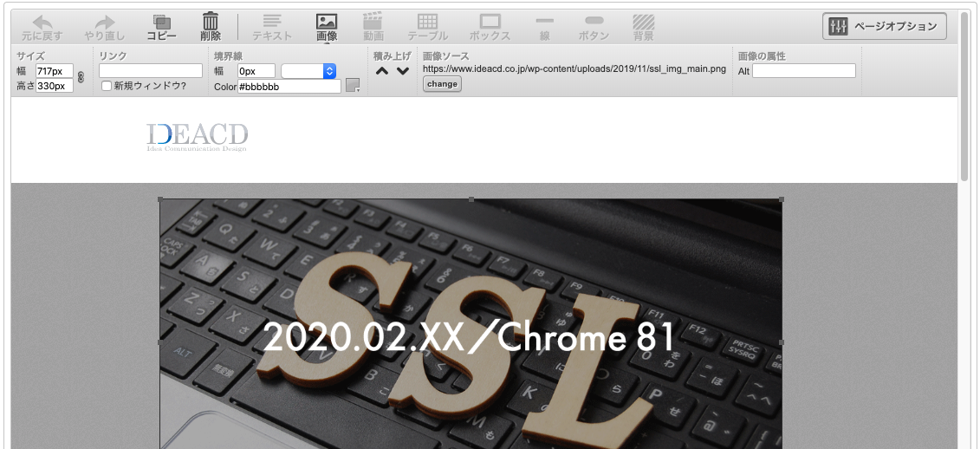Insert a Text (テキスト) block

(272, 28)
